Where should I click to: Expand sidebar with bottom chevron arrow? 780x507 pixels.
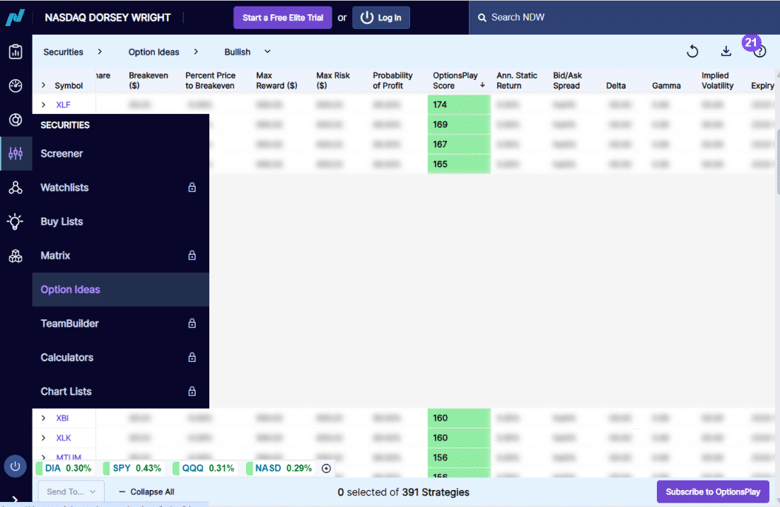click(x=15, y=499)
